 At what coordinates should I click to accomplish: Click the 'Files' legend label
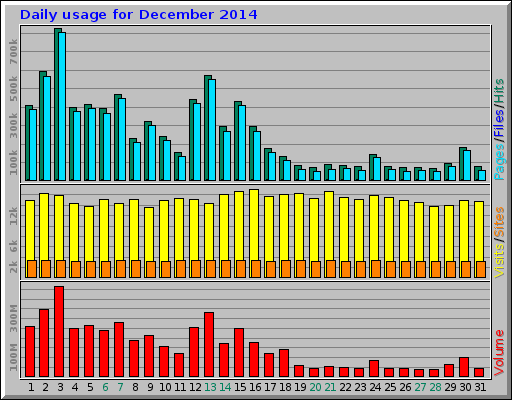(499, 123)
